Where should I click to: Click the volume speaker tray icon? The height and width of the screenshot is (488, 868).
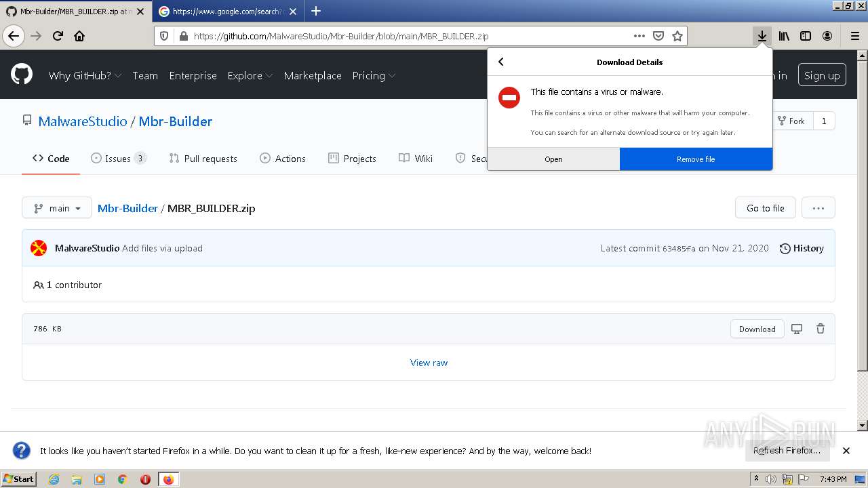(x=771, y=479)
